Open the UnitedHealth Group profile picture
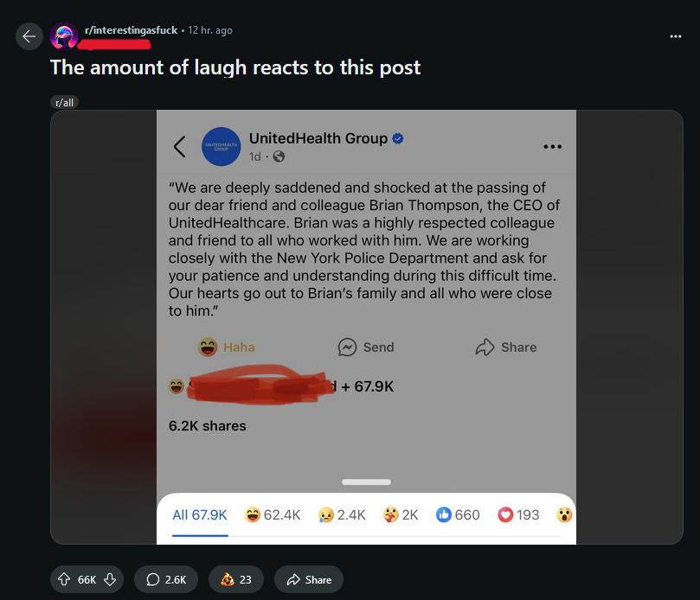The height and width of the screenshot is (600, 700). coord(221,146)
